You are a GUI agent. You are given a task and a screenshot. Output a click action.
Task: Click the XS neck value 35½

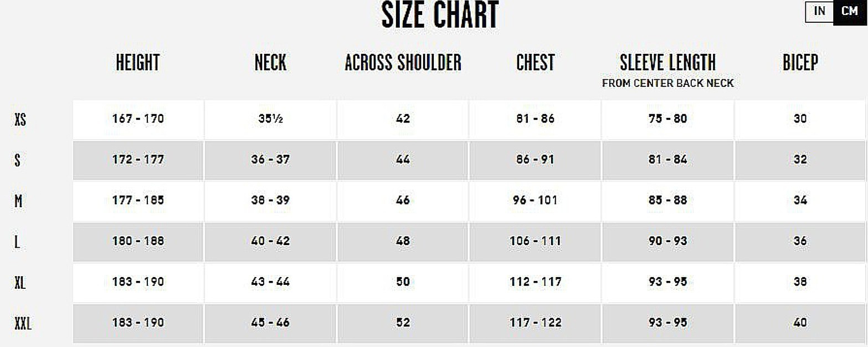click(270, 119)
